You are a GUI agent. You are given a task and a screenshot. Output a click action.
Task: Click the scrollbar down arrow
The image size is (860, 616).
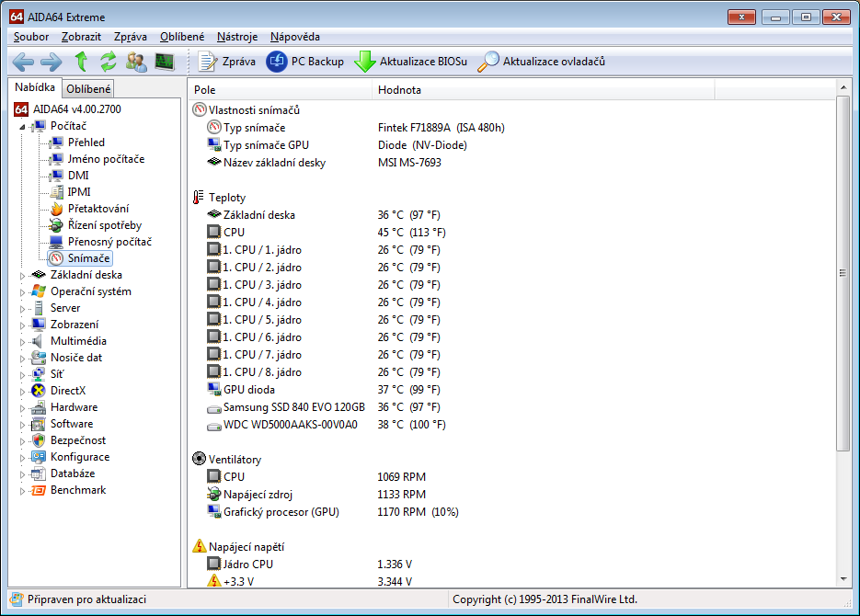tap(843, 579)
